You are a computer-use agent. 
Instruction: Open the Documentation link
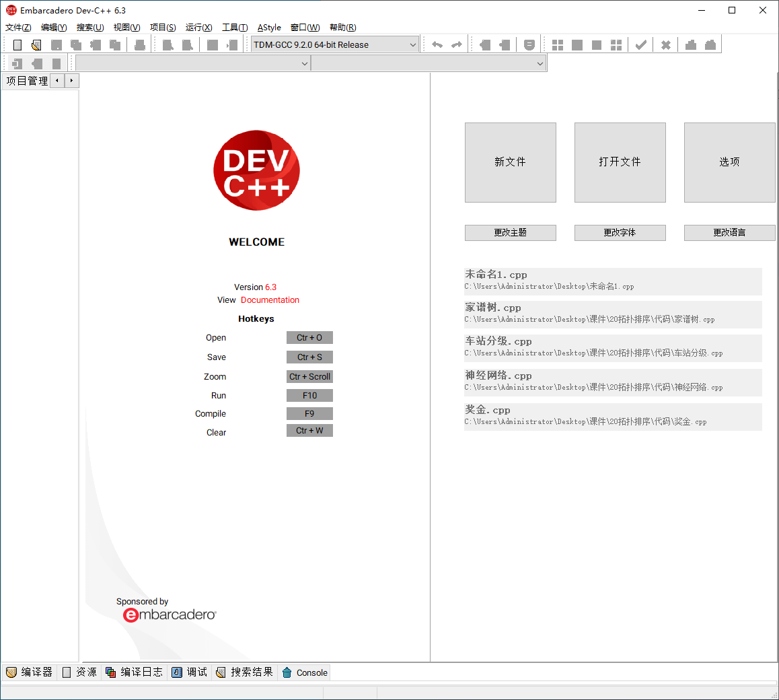(x=270, y=300)
